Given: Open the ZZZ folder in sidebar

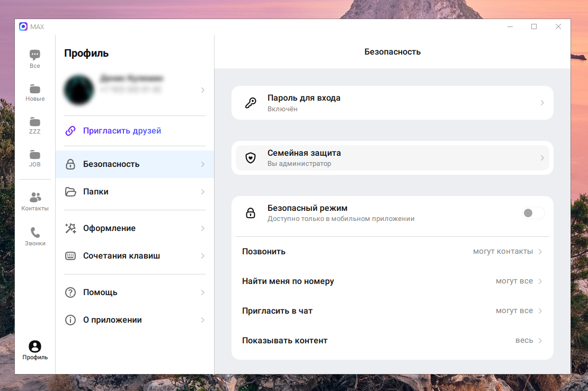Looking at the screenshot, I should tap(35, 122).
